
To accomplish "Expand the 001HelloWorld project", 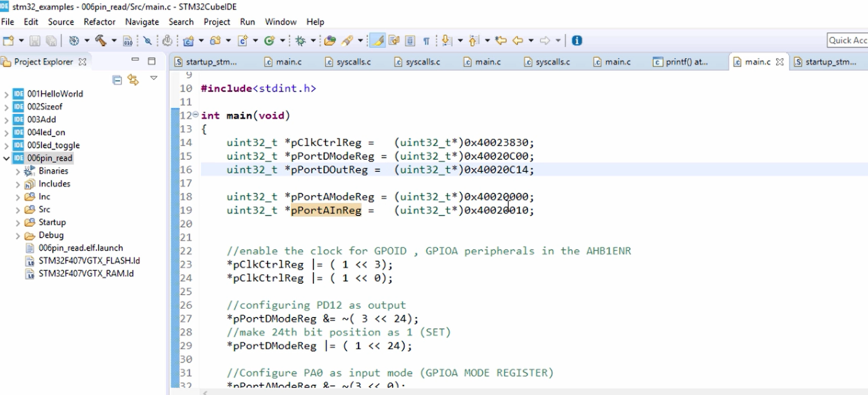I will pos(7,94).
